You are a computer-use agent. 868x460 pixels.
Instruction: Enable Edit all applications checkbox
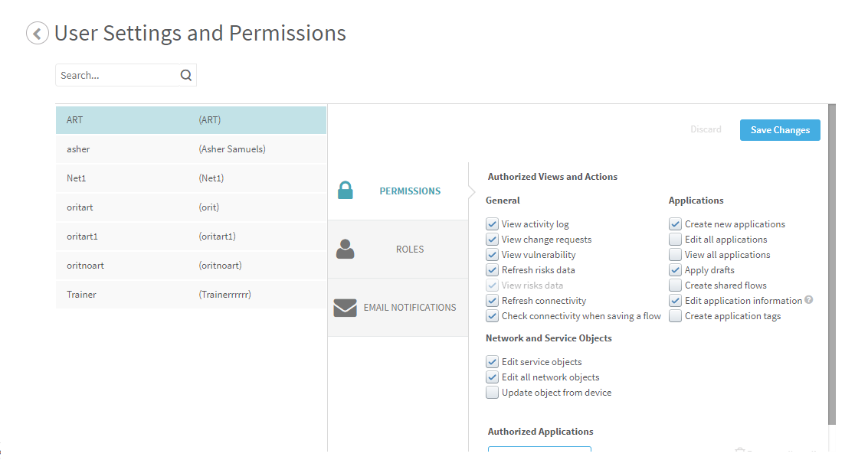[675, 240]
